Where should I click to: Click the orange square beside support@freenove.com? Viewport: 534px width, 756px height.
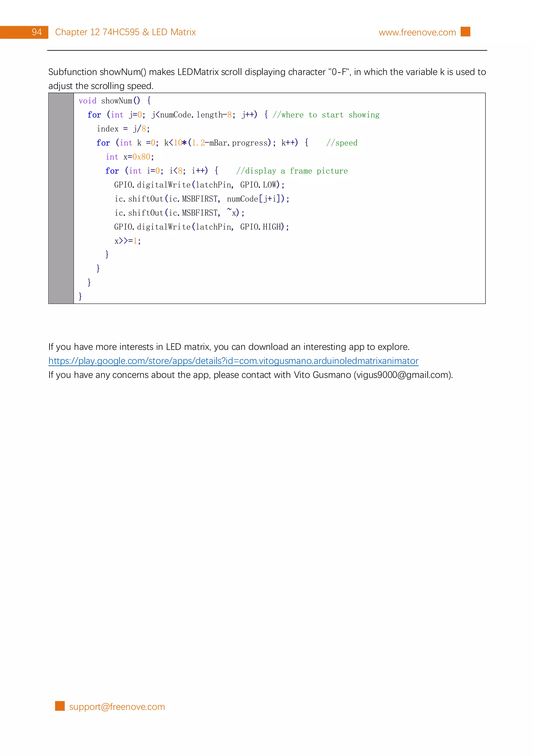coord(60,706)
